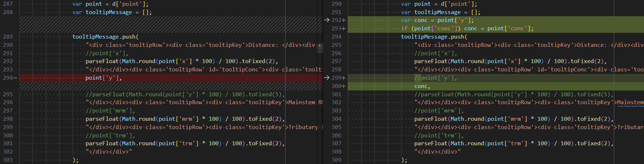
Task: Click added line "if (point['conc']) conc = point['conc'];"
Action: [467, 28]
